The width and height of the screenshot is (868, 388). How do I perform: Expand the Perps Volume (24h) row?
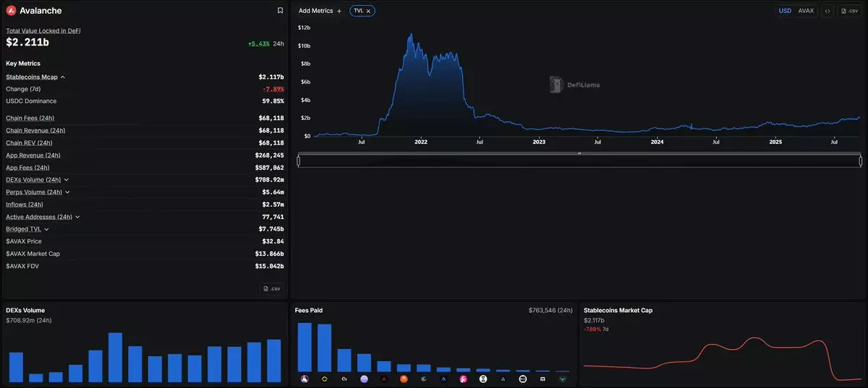68,192
